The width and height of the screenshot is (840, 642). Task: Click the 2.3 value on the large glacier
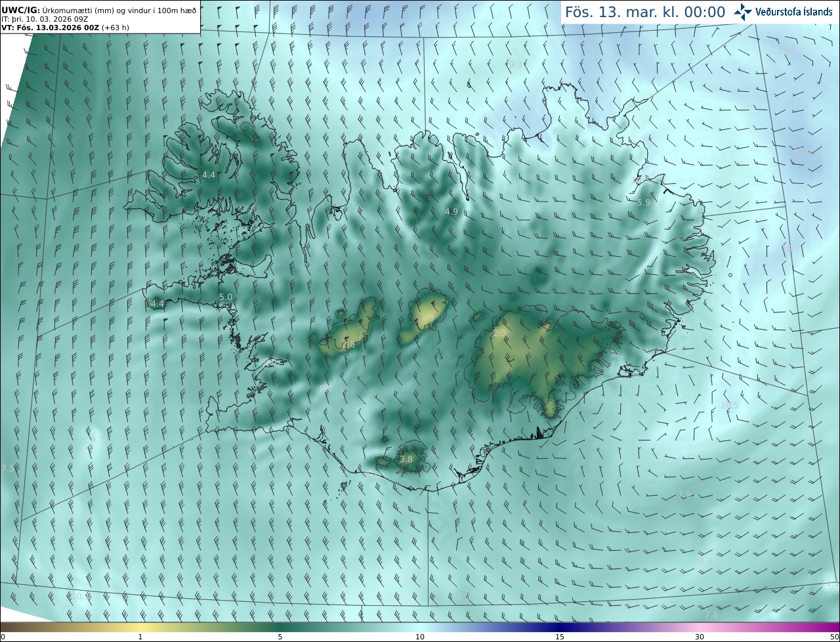click(x=500, y=334)
